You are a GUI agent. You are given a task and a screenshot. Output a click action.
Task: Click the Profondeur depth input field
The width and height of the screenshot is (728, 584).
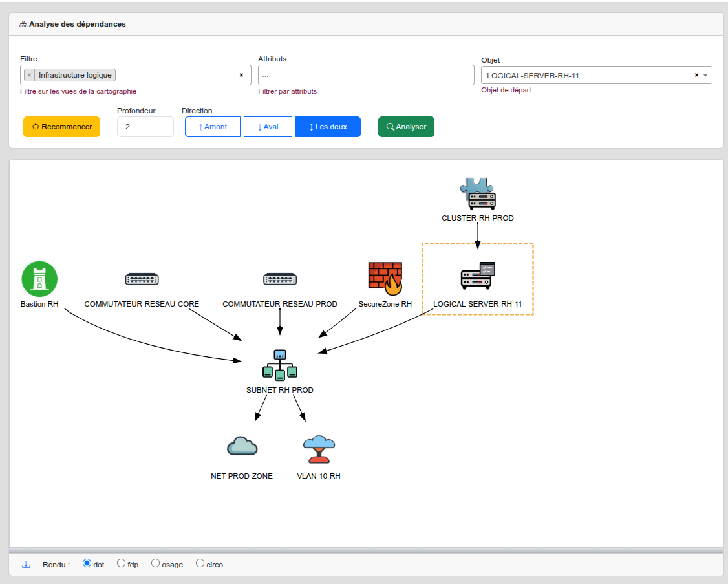coord(145,127)
